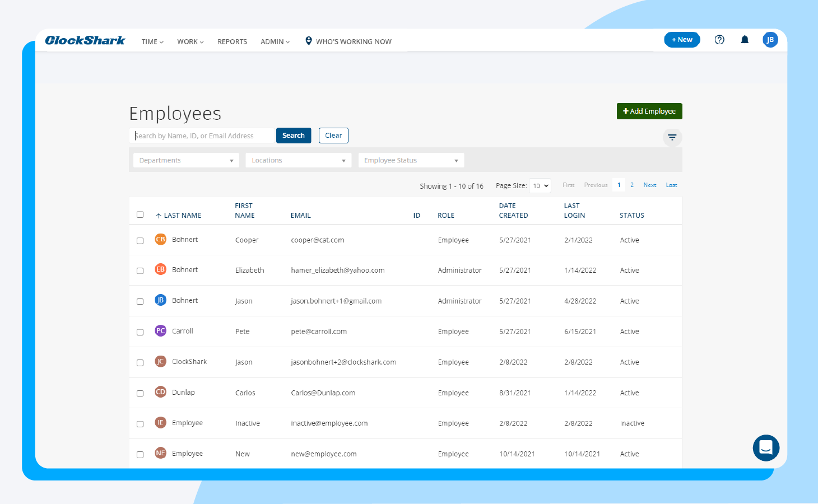Sort by the ROLE column header
This screenshot has height=504, width=818.
point(446,215)
